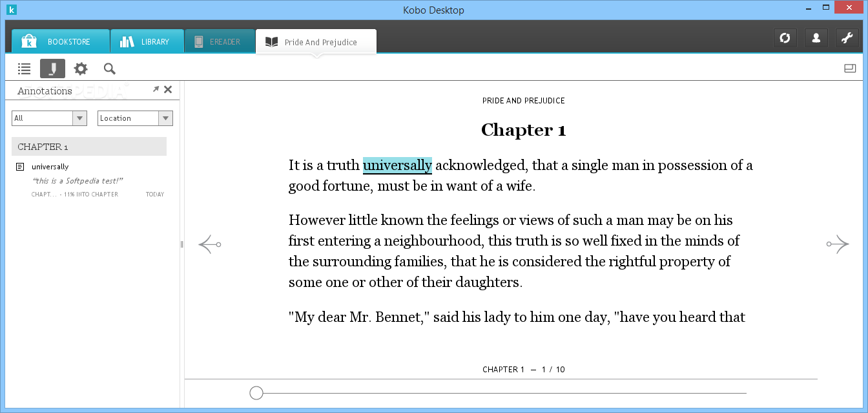Click the reading progress slider handle
The image size is (868, 413).
(x=256, y=393)
